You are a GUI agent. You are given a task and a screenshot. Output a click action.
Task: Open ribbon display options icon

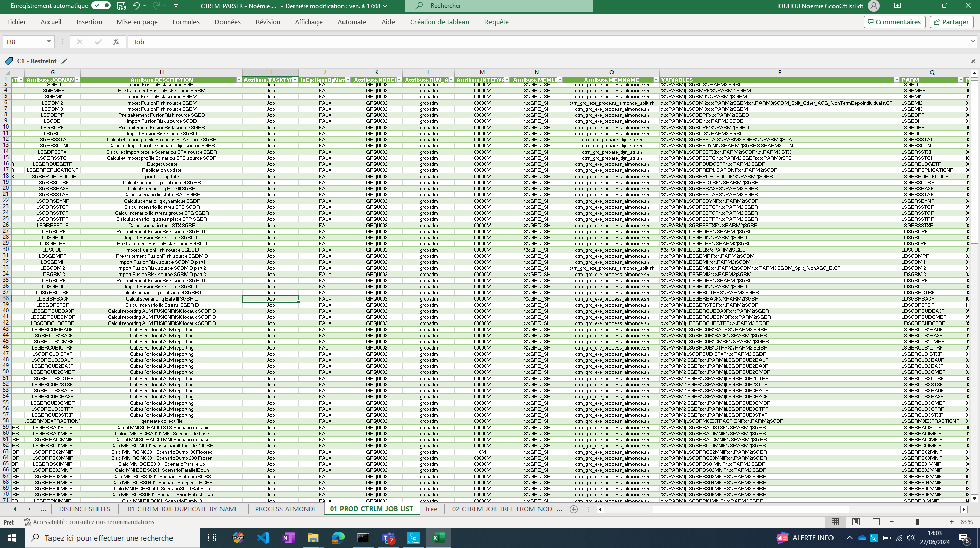point(897,6)
